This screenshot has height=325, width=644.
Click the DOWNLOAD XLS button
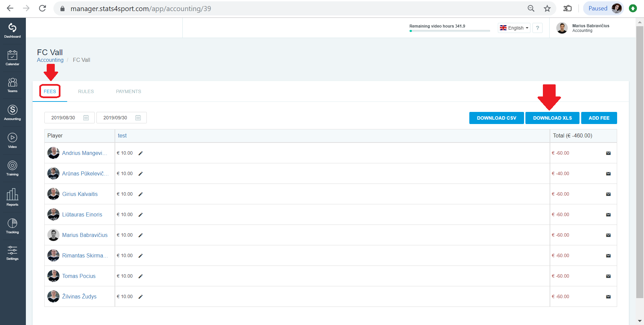tap(552, 118)
